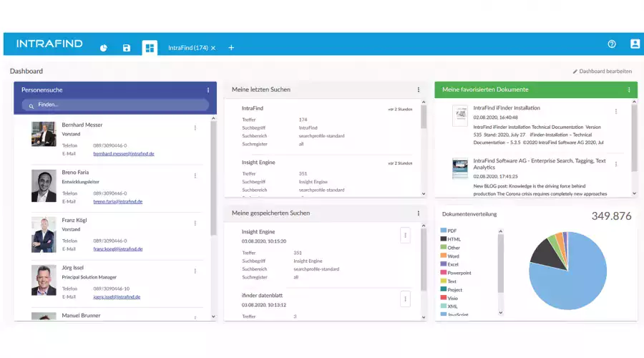The width and height of the screenshot is (644, 358).
Task: Open the help question mark icon
Action: [612, 44]
